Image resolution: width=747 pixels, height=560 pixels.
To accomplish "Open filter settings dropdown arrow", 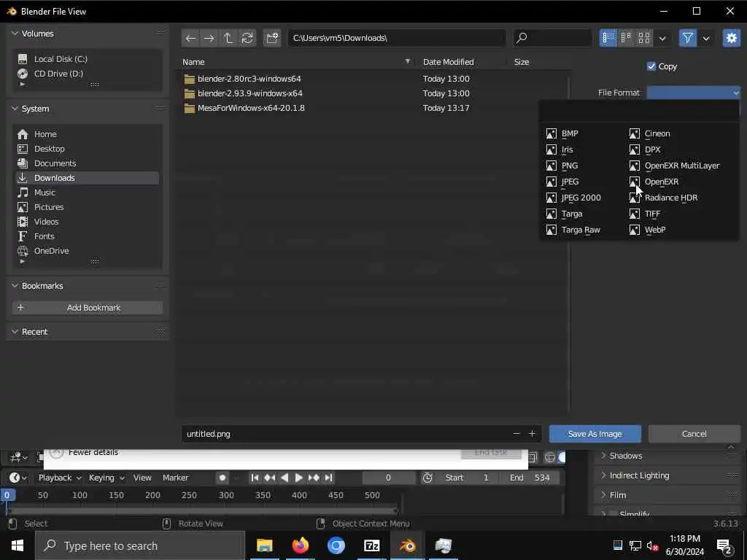I will [706, 38].
